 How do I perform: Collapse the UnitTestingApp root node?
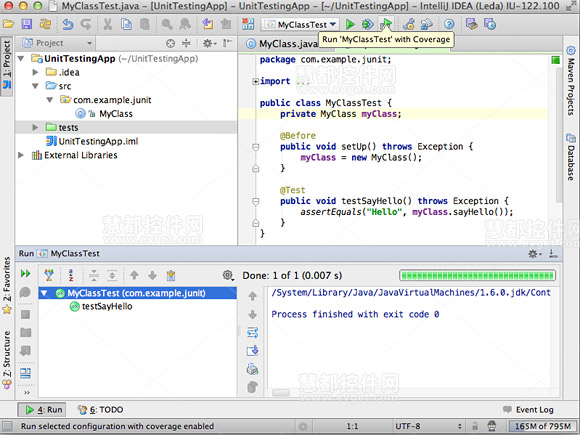[x=21, y=58]
